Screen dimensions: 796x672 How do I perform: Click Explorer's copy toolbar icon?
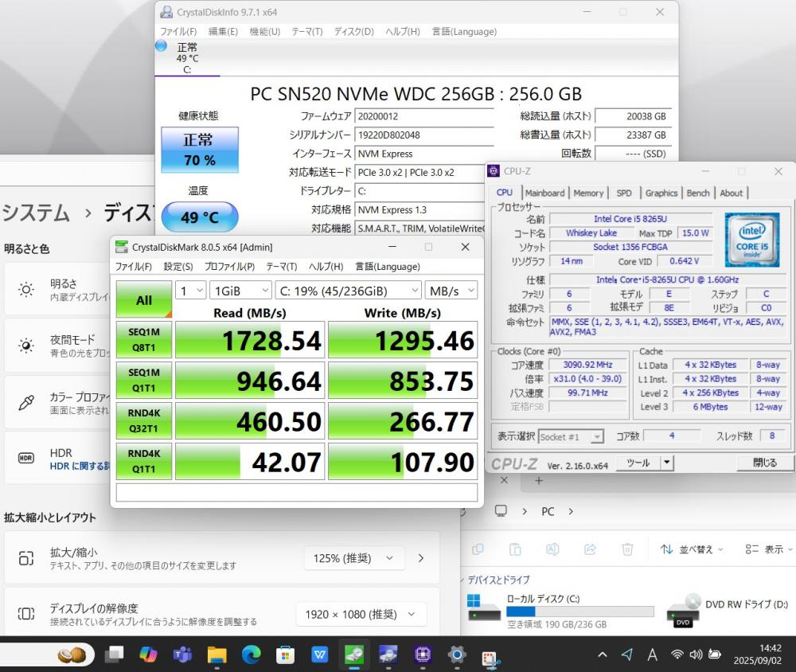478,549
